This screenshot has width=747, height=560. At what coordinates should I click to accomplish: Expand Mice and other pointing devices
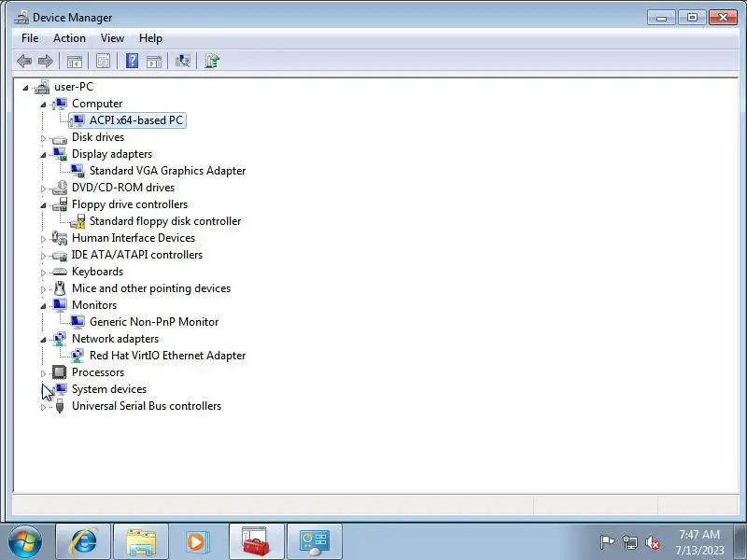click(x=43, y=289)
